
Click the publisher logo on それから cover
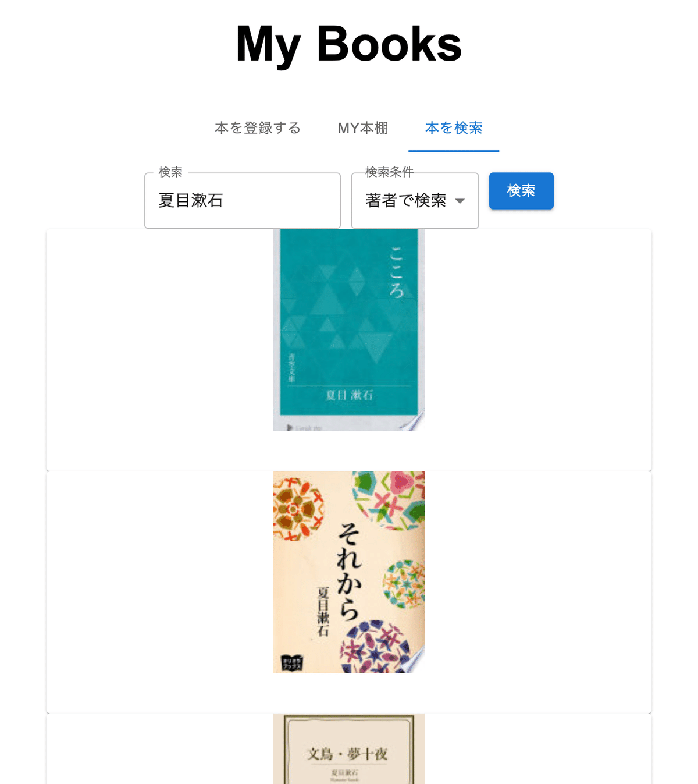pos(292,662)
